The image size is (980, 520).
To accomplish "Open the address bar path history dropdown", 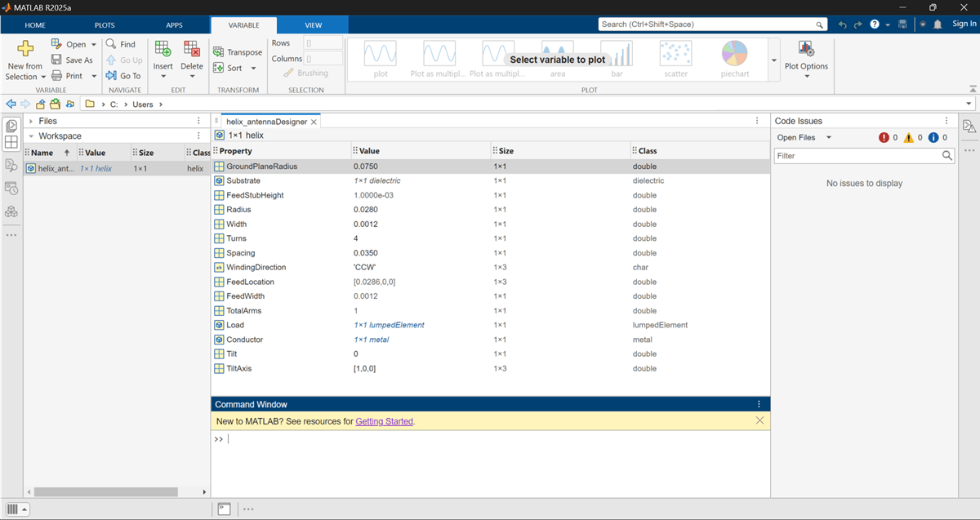I will click(969, 104).
